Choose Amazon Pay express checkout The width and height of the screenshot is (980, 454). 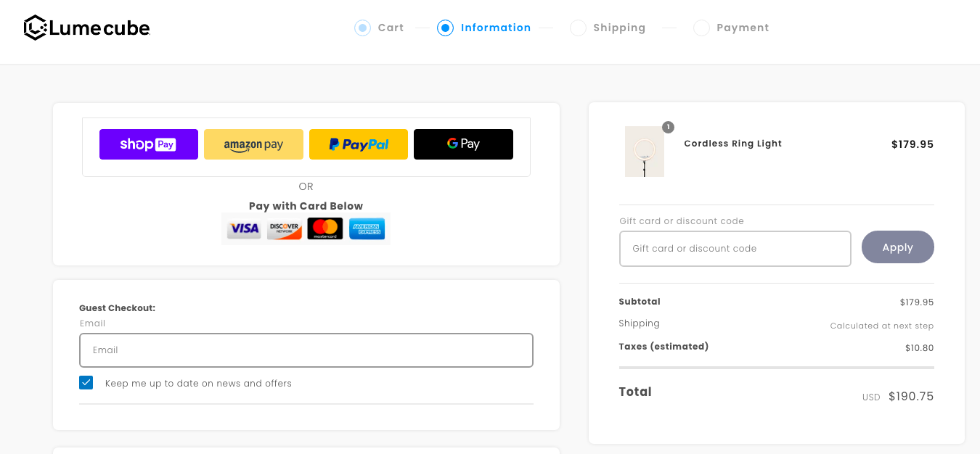pyautogui.click(x=253, y=144)
